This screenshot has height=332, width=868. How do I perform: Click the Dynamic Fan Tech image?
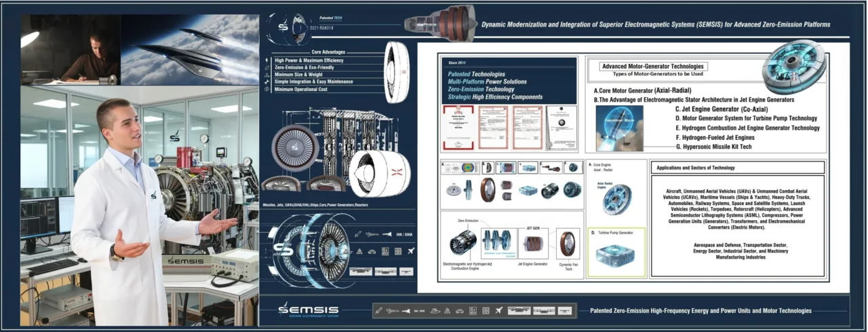tap(566, 243)
